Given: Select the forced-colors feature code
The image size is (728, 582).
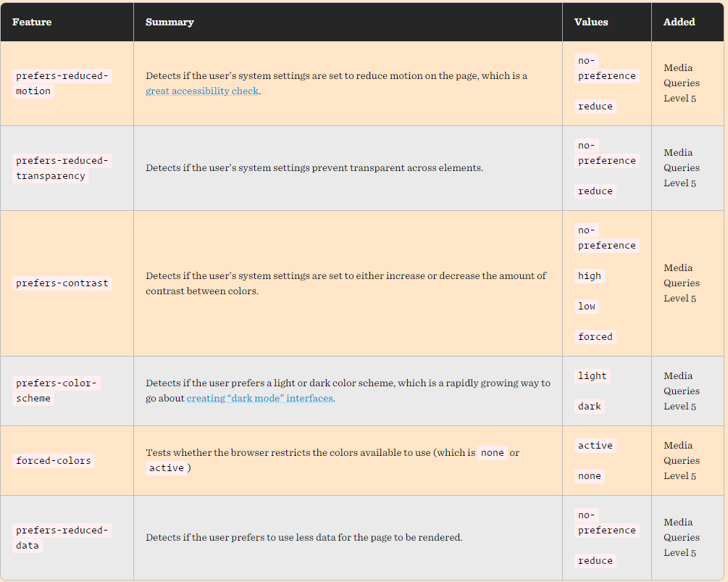Looking at the screenshot, I should pos(54,461).
